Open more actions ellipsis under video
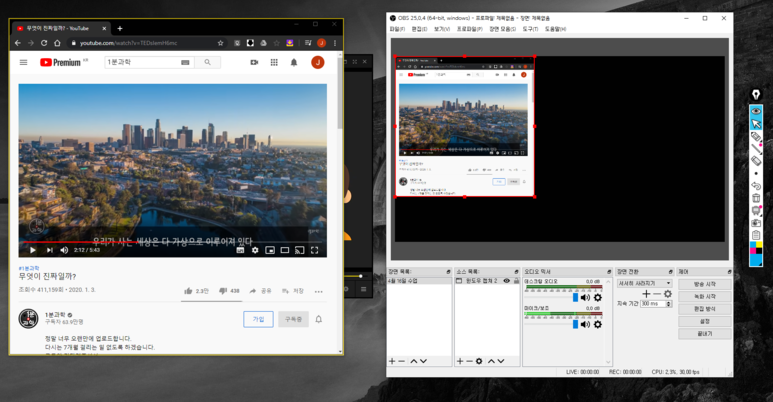 [318, 292]
